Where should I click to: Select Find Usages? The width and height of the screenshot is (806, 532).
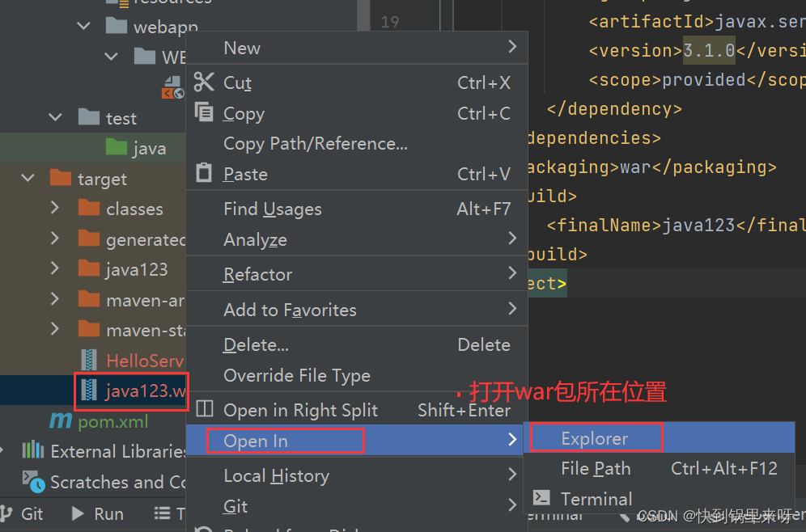click(x=357, y=209)
